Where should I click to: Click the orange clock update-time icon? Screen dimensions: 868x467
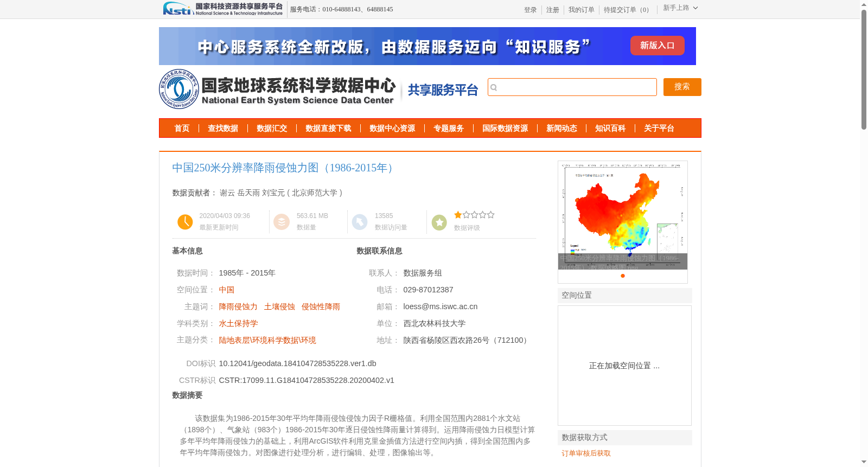click(185, 222)
